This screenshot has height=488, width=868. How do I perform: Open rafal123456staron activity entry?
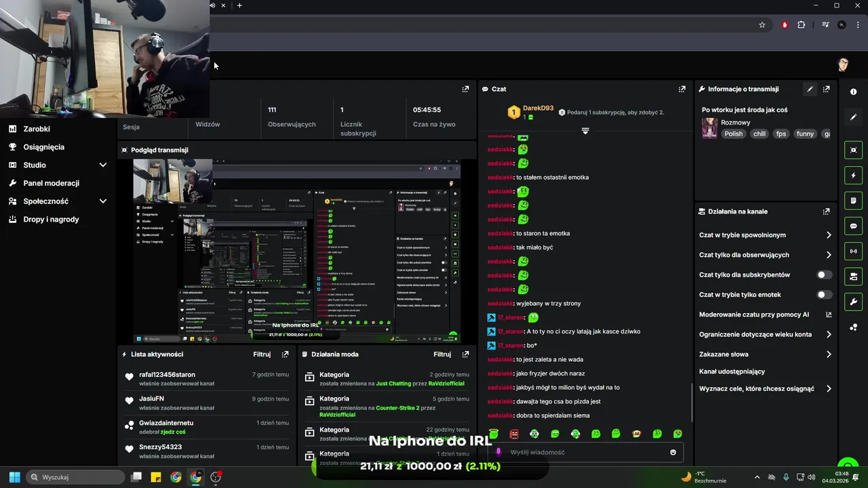pyautogui.click(x=207, y=378)
